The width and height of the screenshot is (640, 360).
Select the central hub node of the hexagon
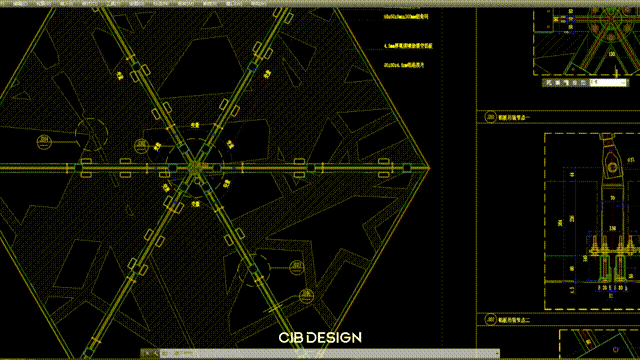pos(195,167)
